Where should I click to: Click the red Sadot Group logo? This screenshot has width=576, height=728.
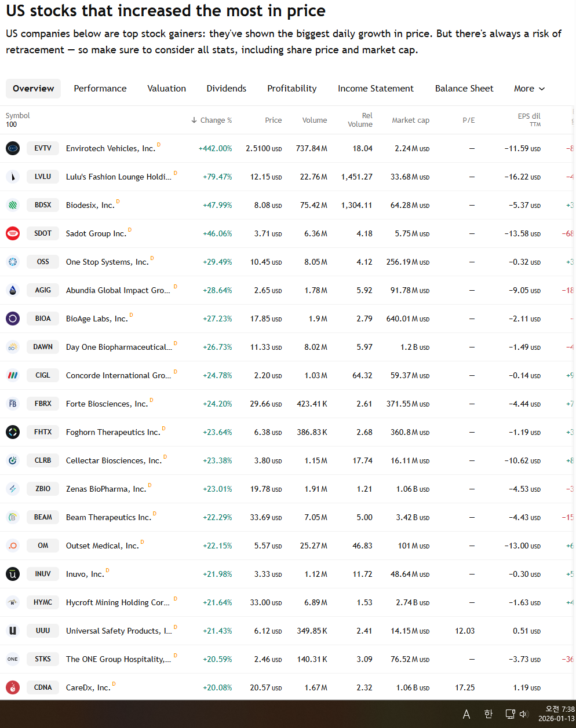point(13,233)
